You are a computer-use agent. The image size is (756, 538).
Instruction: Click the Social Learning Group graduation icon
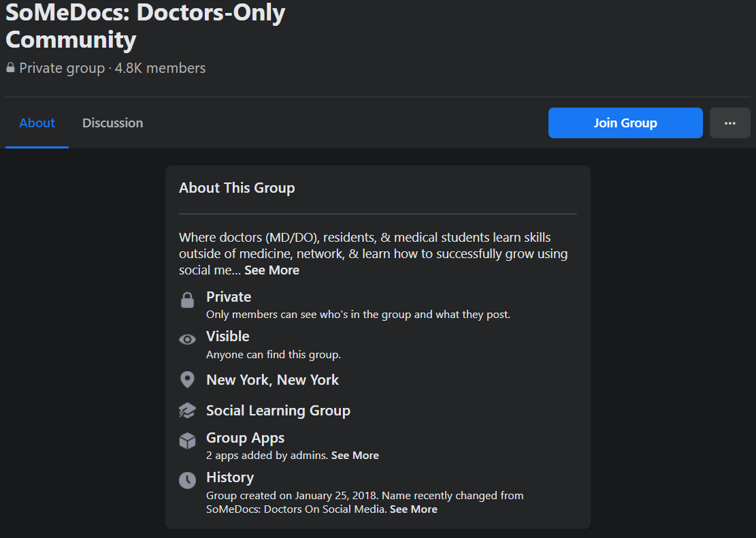click(187, 410)
